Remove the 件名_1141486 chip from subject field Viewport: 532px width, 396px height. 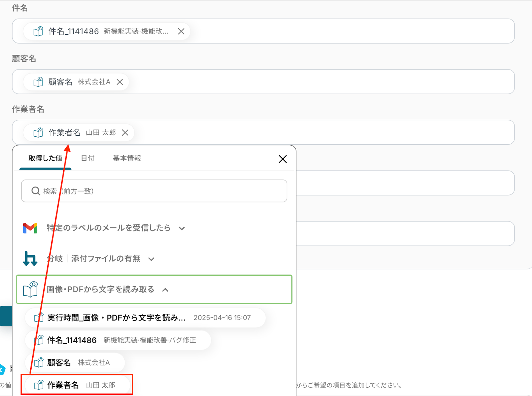click(181, 31)
